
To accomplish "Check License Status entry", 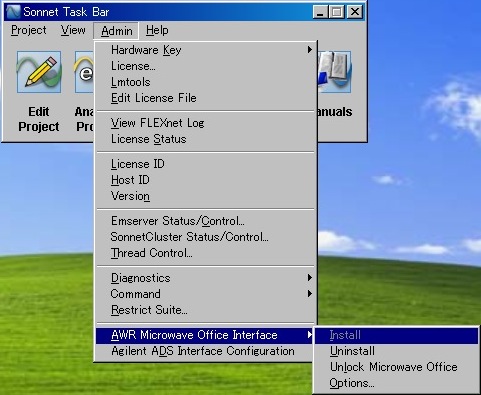I will (x=205, y=139).
